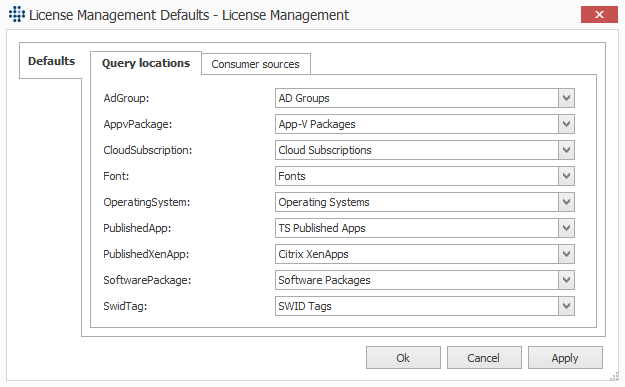The width and height of the screenshot is (625, 387).
Task: Click the Ok button
Action: click(403, 358)
